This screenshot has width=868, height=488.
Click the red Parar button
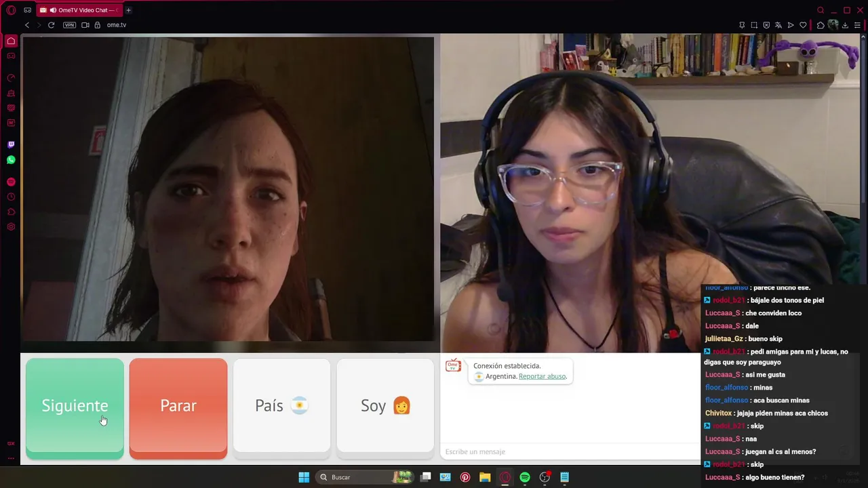coord(178,408)
